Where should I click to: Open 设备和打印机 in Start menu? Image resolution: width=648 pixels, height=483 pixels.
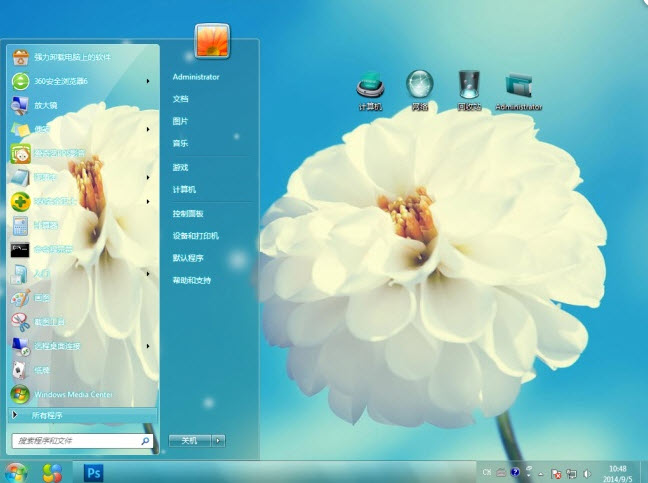point(195,236)
